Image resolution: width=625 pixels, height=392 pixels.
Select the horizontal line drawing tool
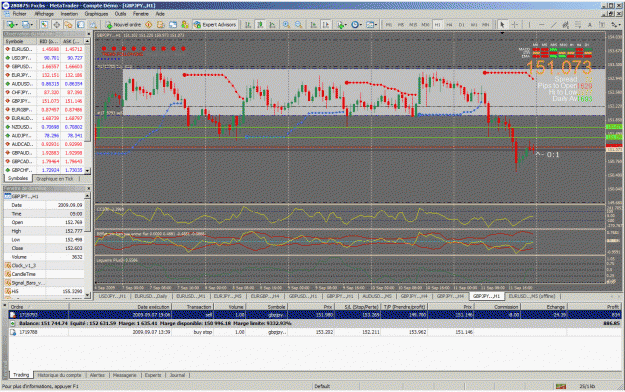pos(541,25)
